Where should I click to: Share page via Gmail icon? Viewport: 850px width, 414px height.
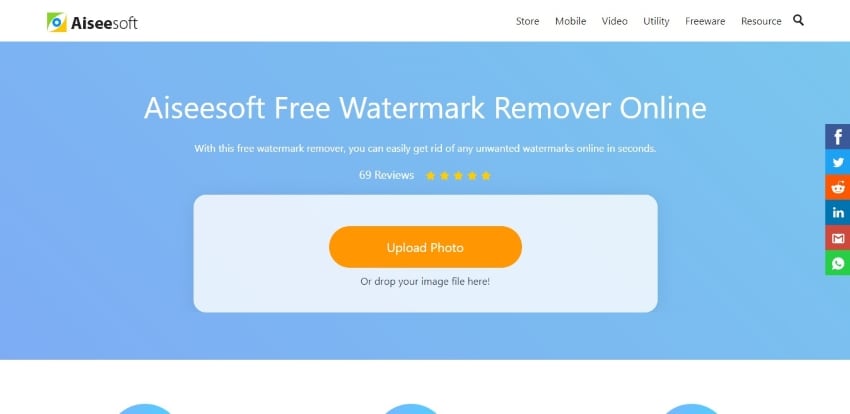coord(838,238)
